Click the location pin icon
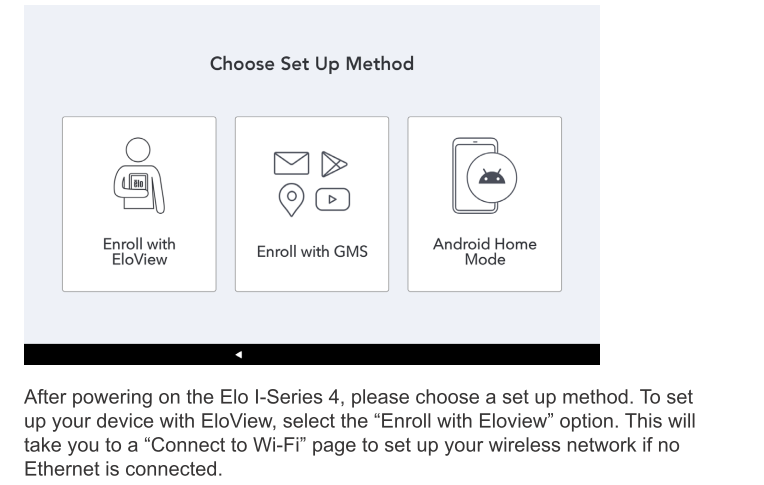764x485 pixels. point(292,196)
